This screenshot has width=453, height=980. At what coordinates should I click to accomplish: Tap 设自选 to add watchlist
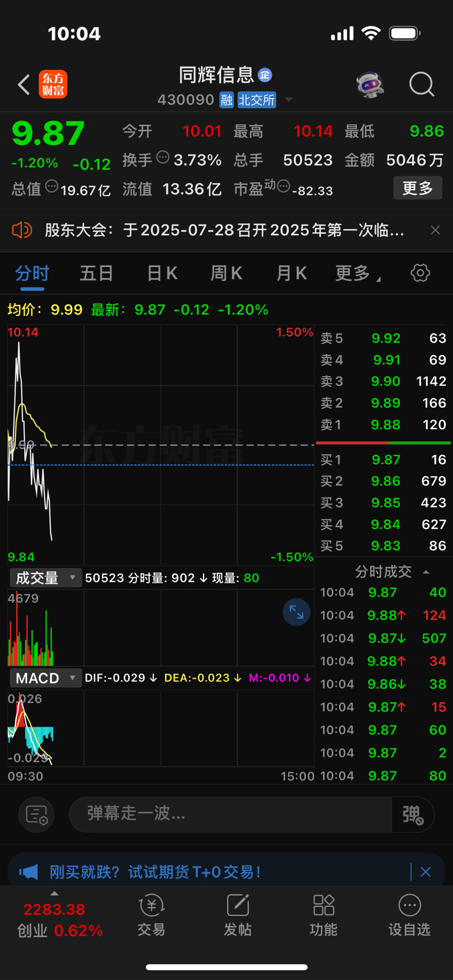(x=409, y=916)
